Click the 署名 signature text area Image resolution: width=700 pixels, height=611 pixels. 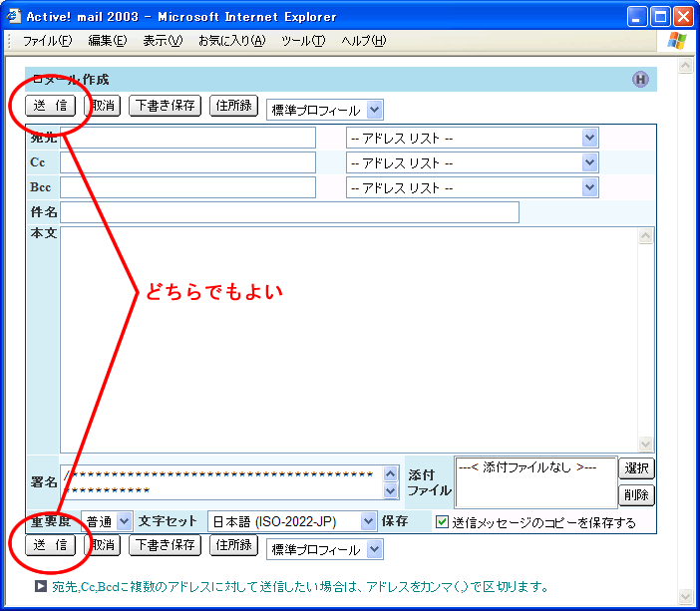pos(222,482)
